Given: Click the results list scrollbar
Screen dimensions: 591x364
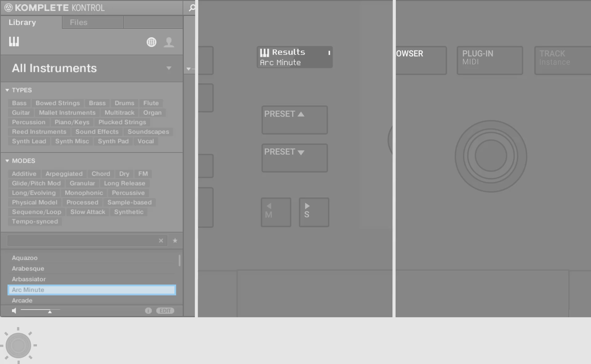Looking at the screenshot, I should pos(179,260).
